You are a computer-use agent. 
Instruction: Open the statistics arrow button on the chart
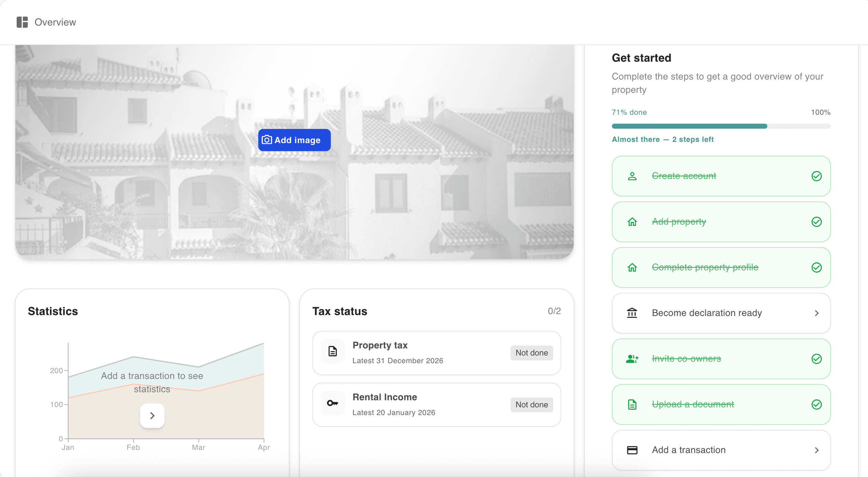[x=152, y=415]
